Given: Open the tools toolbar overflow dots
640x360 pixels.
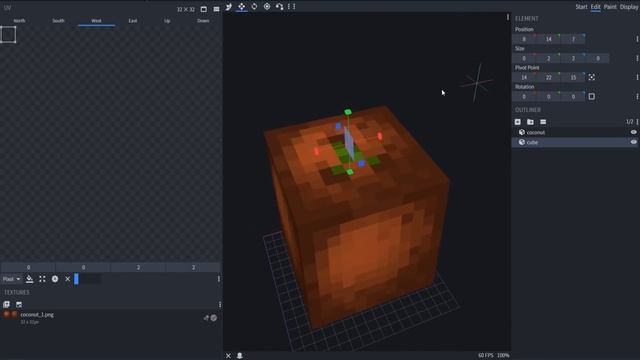Looking at the screenshot, I should click(x=291, y=7).
